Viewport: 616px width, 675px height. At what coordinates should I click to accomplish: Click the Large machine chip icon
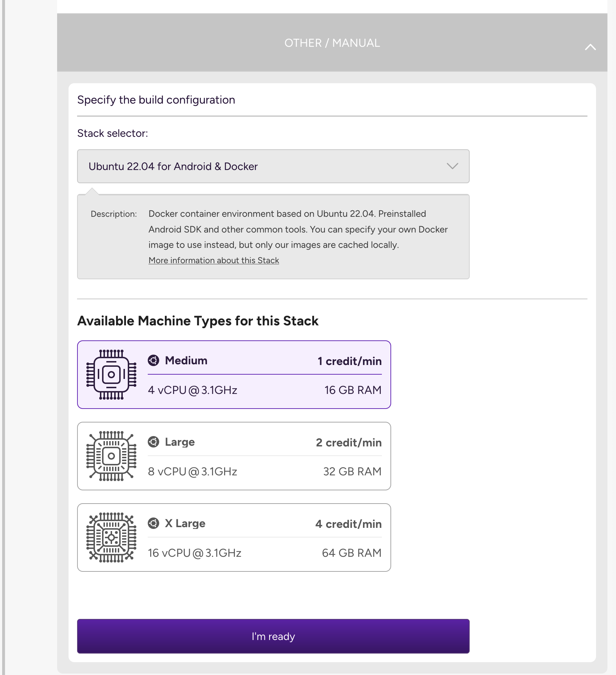point(111,456)
